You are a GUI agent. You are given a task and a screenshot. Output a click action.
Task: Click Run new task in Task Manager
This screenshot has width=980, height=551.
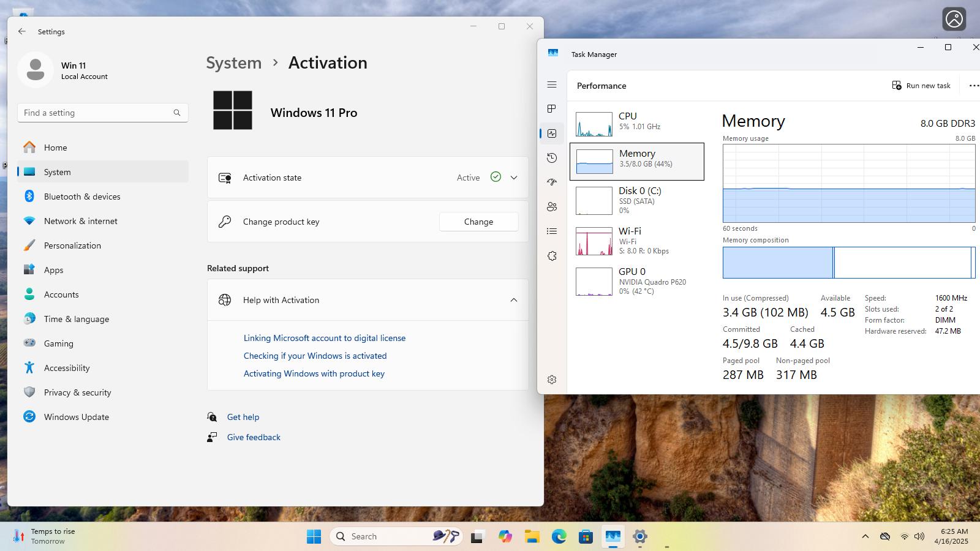[x=921, y=86]
